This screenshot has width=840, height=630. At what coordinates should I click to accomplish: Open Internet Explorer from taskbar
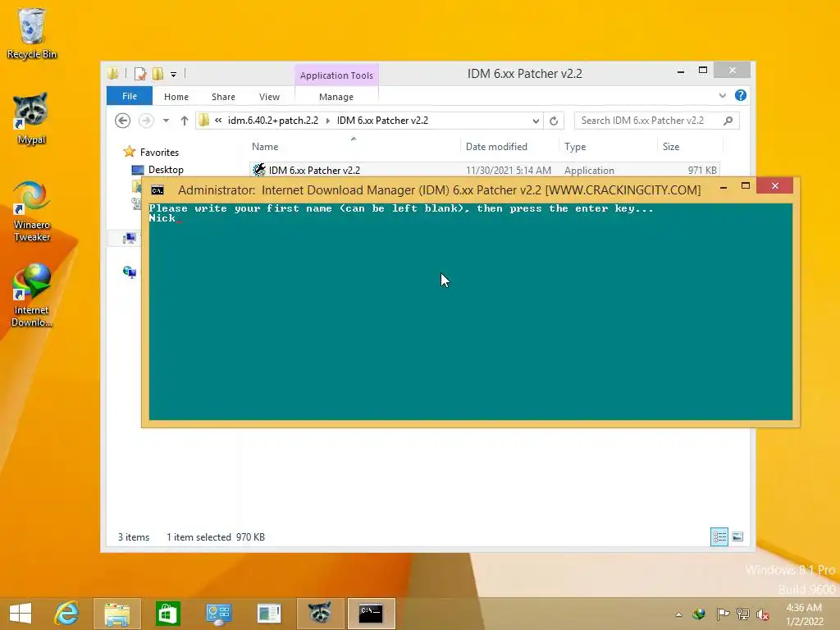tap(67, 614)
